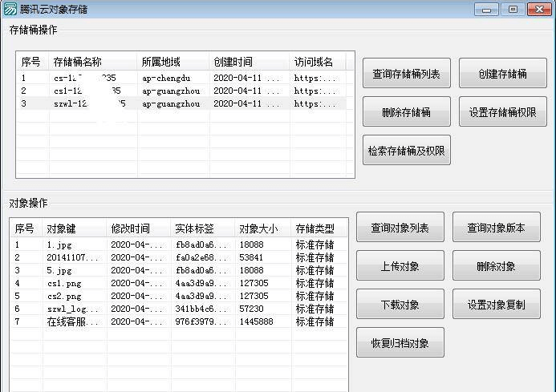Click 标准存储 in the cs1.png row

point(315,283)
